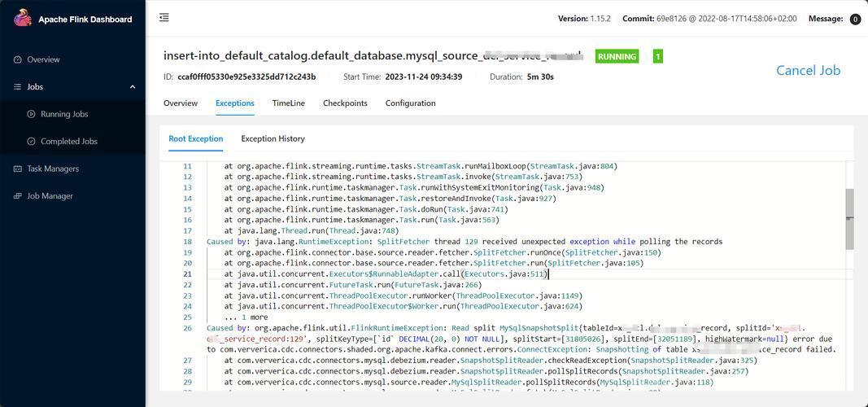The width and height of the screenshot is (868, 407).
Task: Click line 23 ThreadPoolExecutor.runWorker text
Action: click(x=403, y=295)
